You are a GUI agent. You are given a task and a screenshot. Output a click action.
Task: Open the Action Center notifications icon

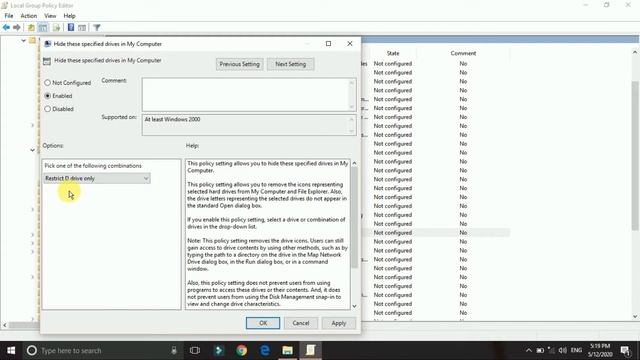point(625,350)
